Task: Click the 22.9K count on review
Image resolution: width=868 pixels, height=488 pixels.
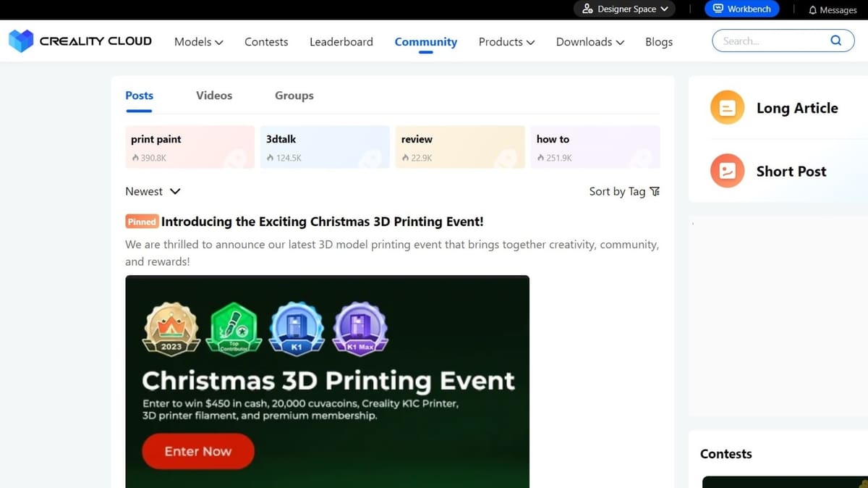Action: coord(421,157)
